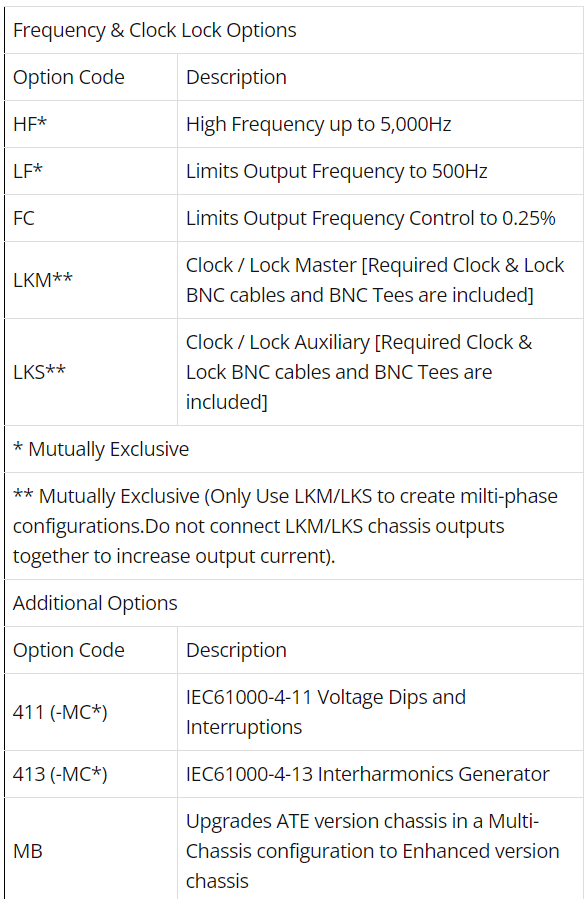This screenshot has height=899, width=587.
Task: Select the 413 (-MC*) option code
Action: [x=60, y=775]
